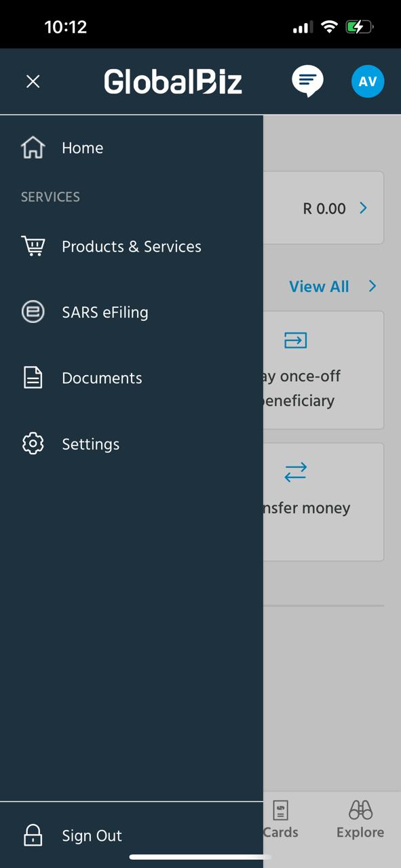The image size is (401, 868).
Task: Tap the Sign Out padlock icon
Action: pos(33,835)
